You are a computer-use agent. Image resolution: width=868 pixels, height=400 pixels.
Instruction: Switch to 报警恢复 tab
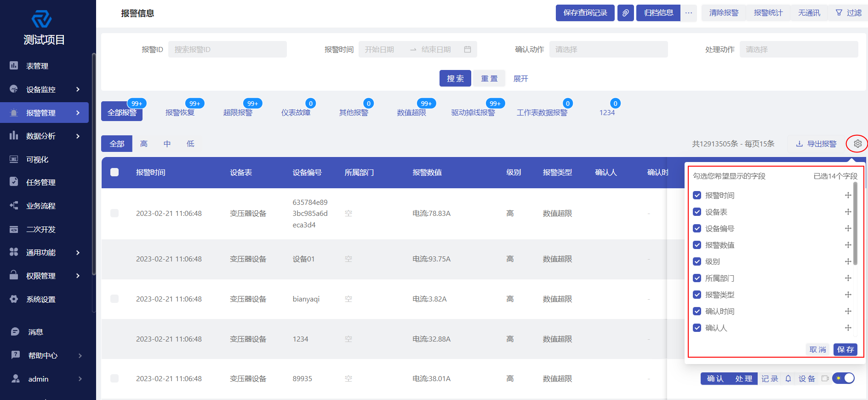tap(180, 112)
